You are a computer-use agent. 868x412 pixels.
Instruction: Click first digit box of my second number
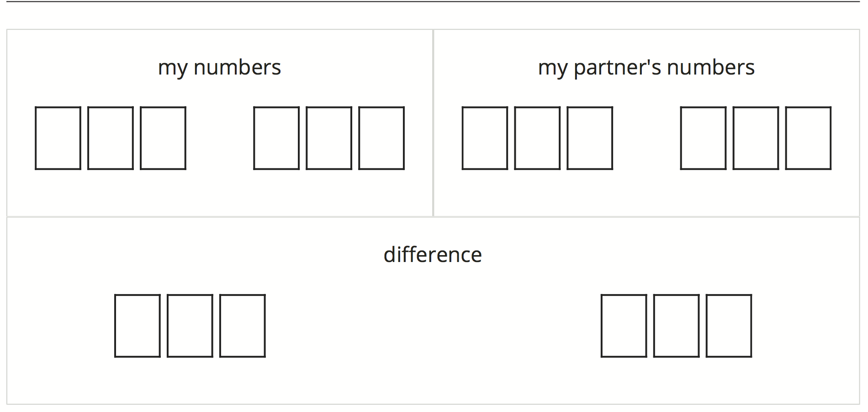276,138
